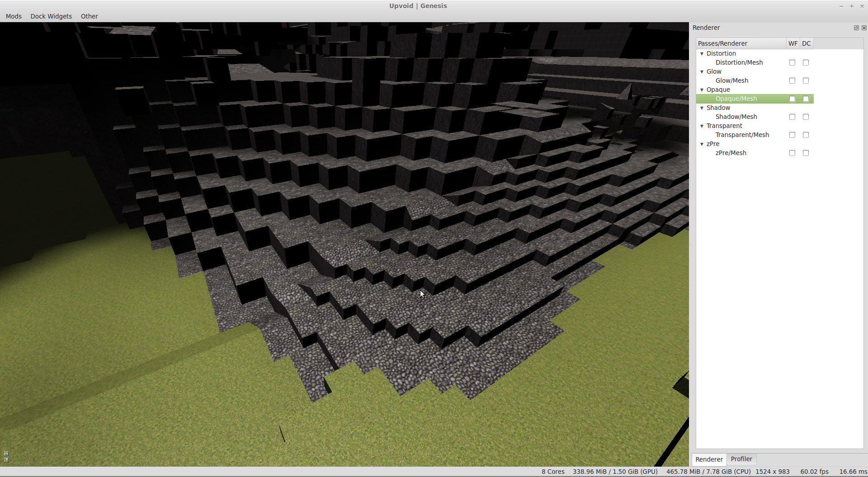Collapse the zPre tree node

(702, 144)
